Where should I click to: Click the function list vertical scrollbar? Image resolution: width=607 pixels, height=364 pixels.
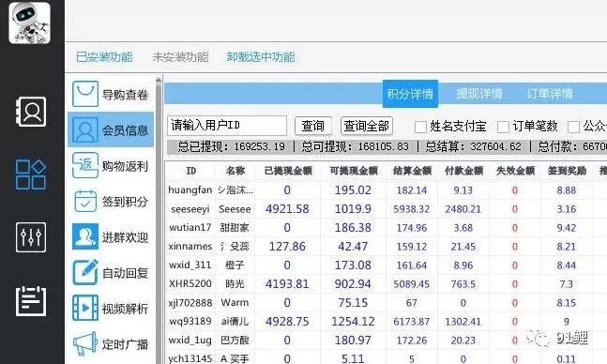(159, 220)
